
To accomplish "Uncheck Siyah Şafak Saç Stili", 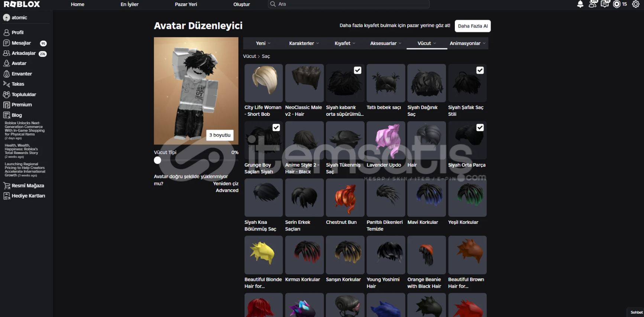I will coord(480,70).
